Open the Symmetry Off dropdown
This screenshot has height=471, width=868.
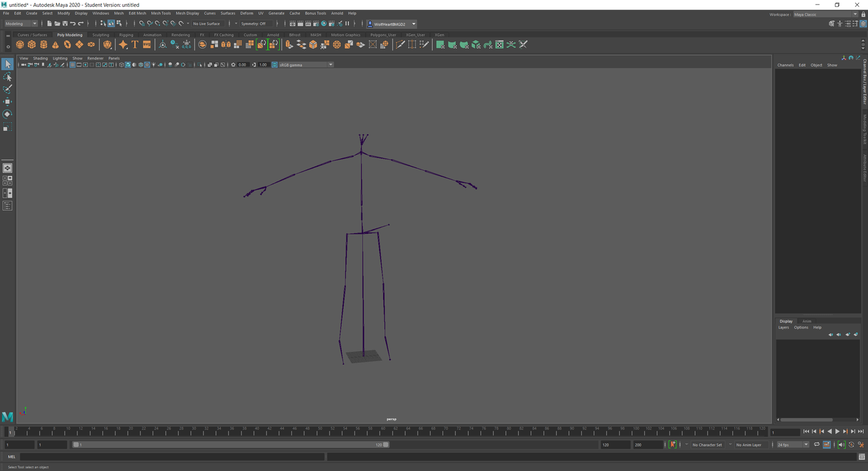tap(256, 24)
